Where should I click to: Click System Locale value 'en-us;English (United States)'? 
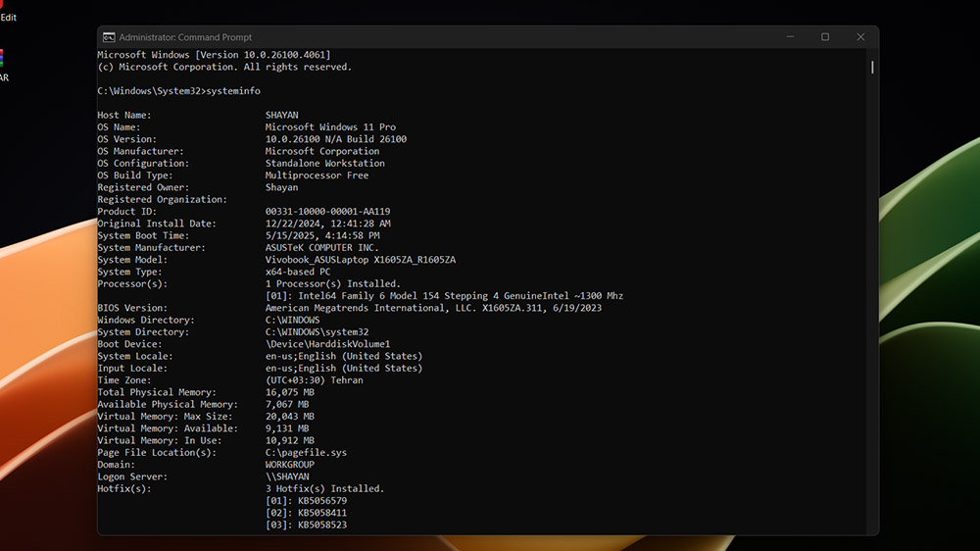(344, 357)
